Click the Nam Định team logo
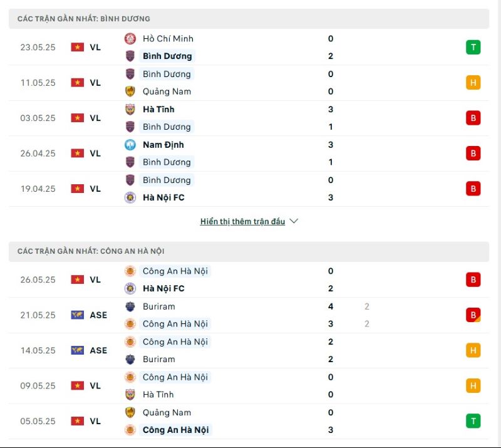 click(130, 145)
